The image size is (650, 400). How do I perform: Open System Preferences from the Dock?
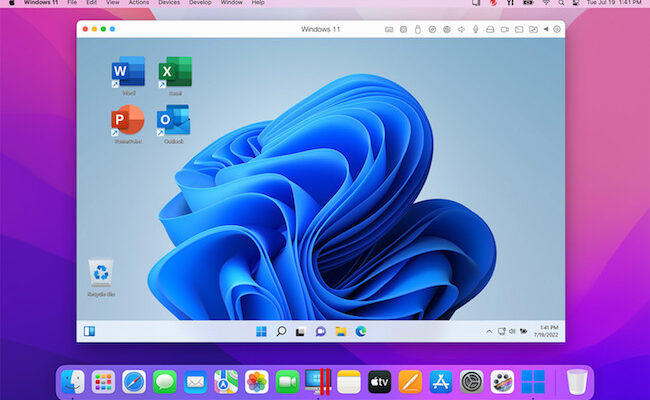pyautogui.click(x=471, y=381)
